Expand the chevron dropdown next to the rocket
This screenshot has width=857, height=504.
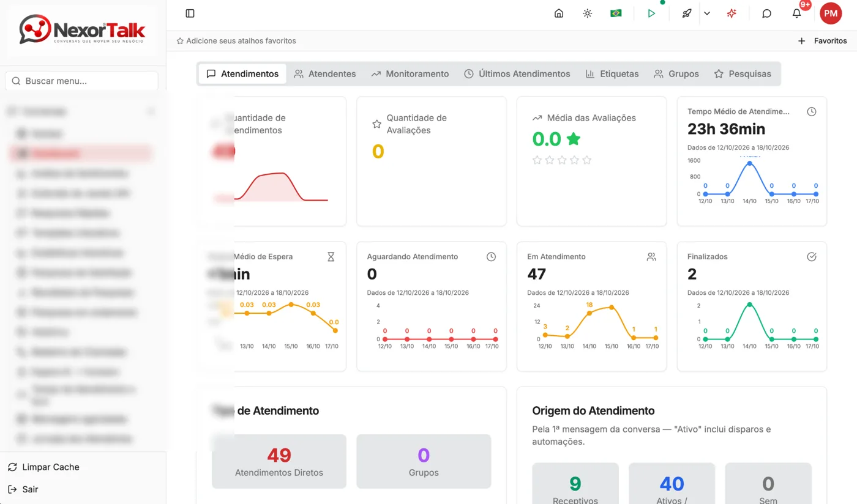pyautogui.click(x=707, y=13)
